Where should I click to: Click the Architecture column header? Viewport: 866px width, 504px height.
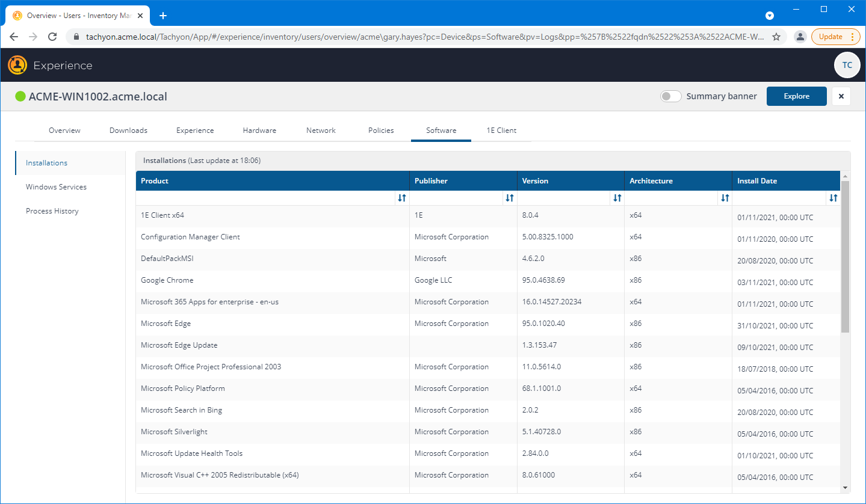(678, 181)
